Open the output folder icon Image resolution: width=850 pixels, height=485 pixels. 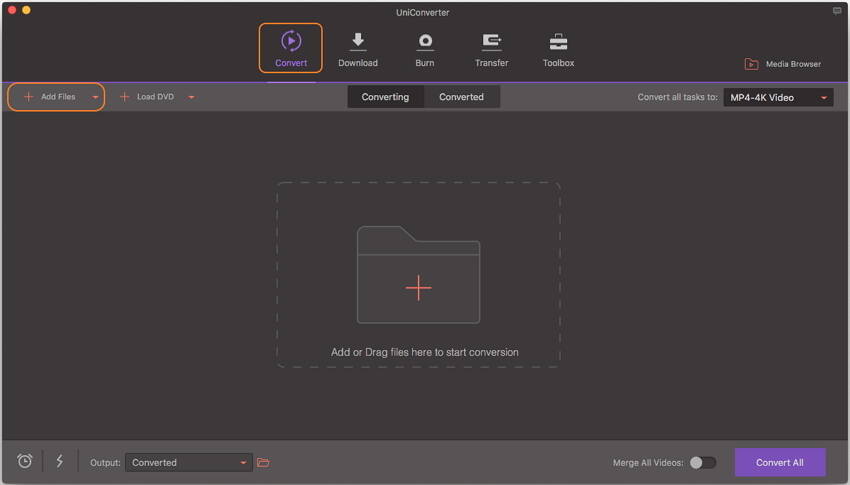pos(263,462)
